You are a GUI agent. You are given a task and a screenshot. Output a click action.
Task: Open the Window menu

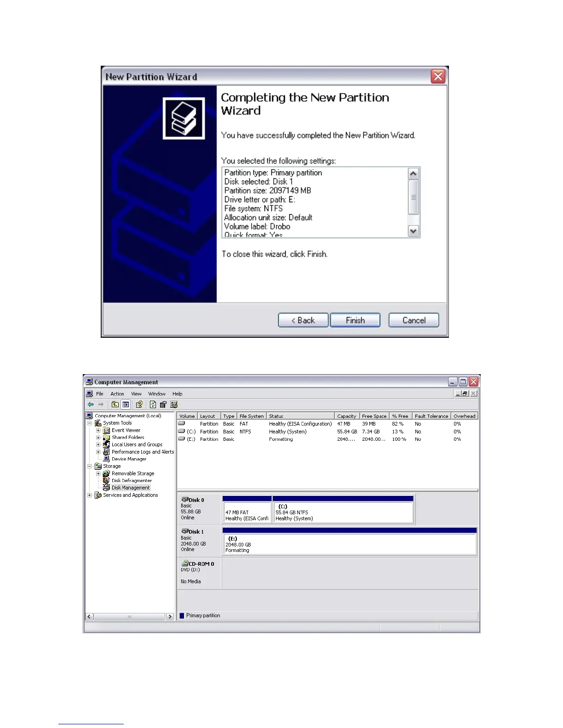click(x=157, y=394)
